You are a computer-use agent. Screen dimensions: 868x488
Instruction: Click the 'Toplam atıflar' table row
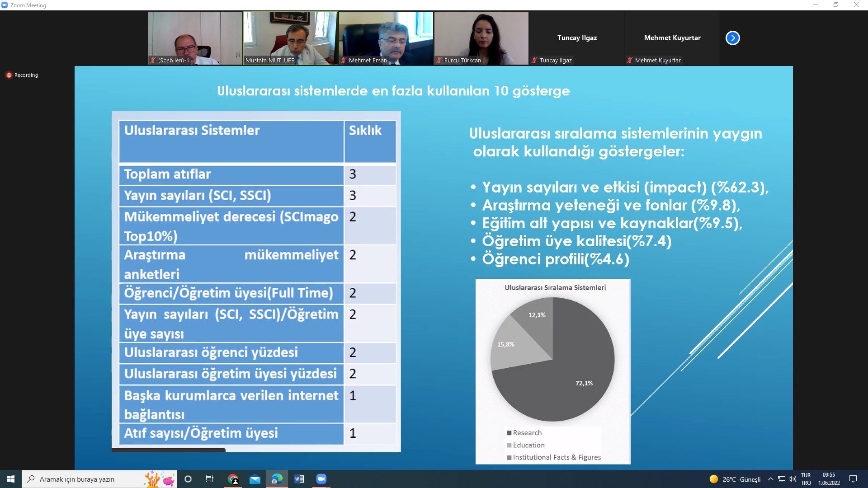(257, 174)
